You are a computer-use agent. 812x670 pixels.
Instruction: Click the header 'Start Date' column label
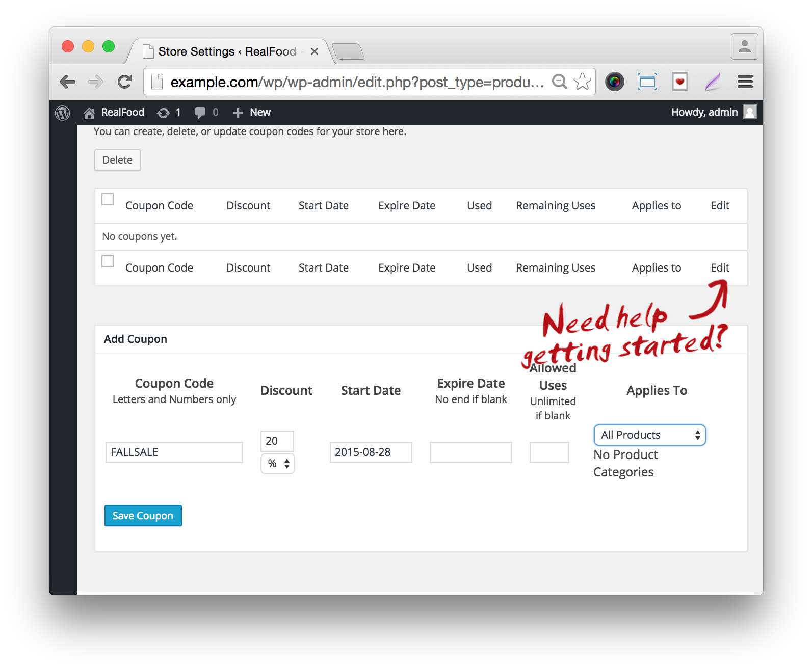[324, 206]
